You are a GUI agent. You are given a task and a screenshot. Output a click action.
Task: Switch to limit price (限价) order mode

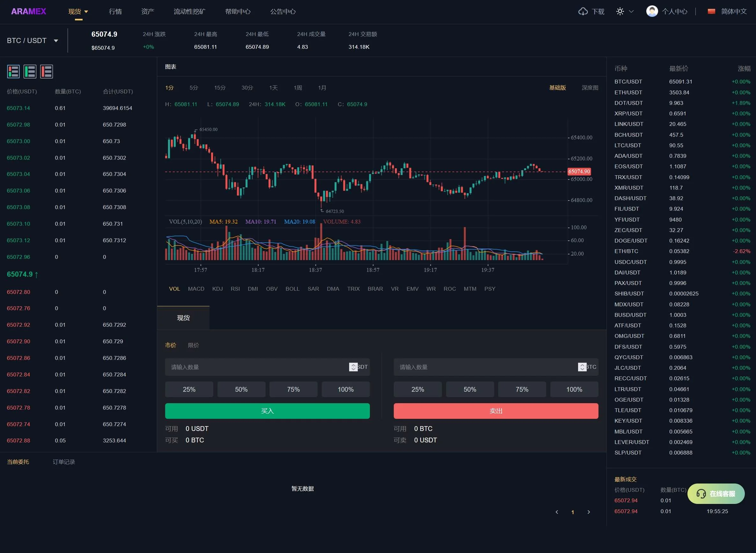(193, 345)
